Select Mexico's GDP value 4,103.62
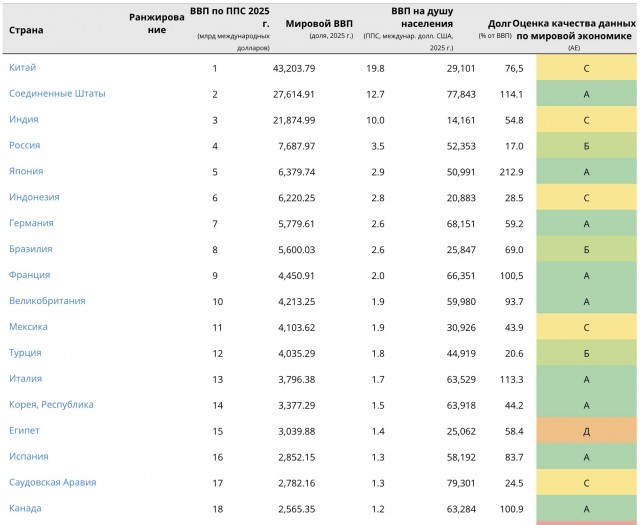The image size is (640, 525). click(x=297, y=327)
